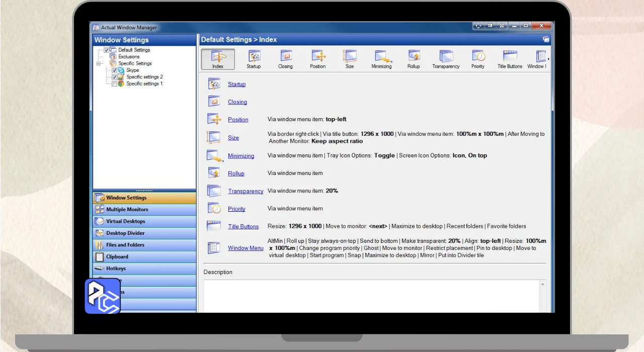644x352 pixels.
Task: Follow the Window Menu link
Action: point(246,248)
